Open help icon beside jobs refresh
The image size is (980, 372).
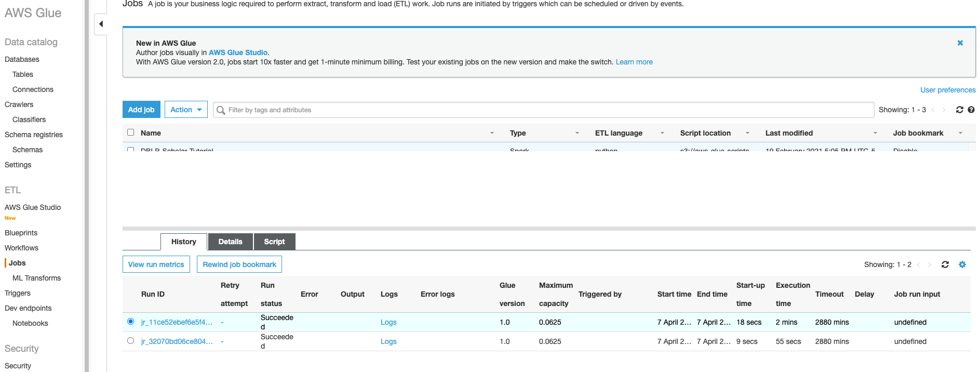971,110
